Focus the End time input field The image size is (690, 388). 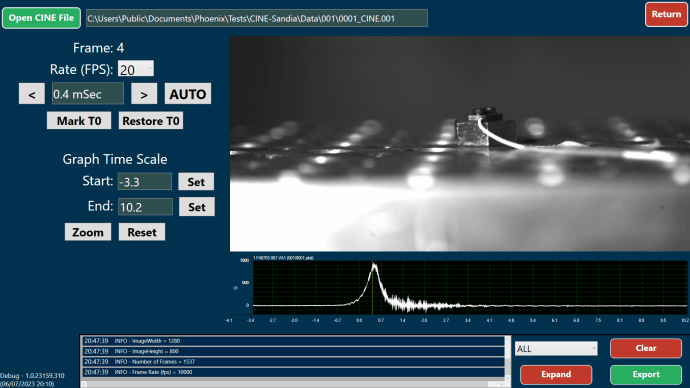pos(145,207)
